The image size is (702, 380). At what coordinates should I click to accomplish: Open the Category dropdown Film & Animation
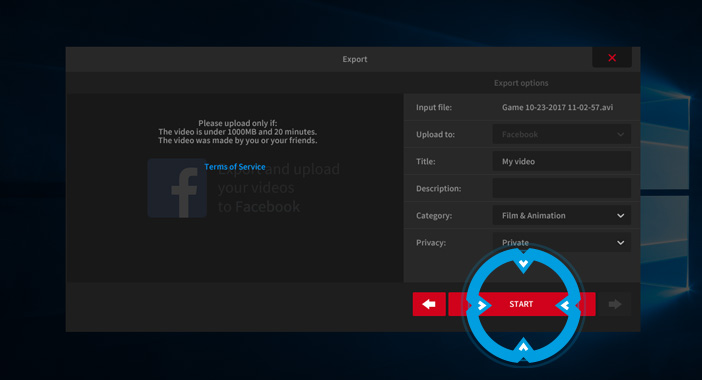click(562, 215)
